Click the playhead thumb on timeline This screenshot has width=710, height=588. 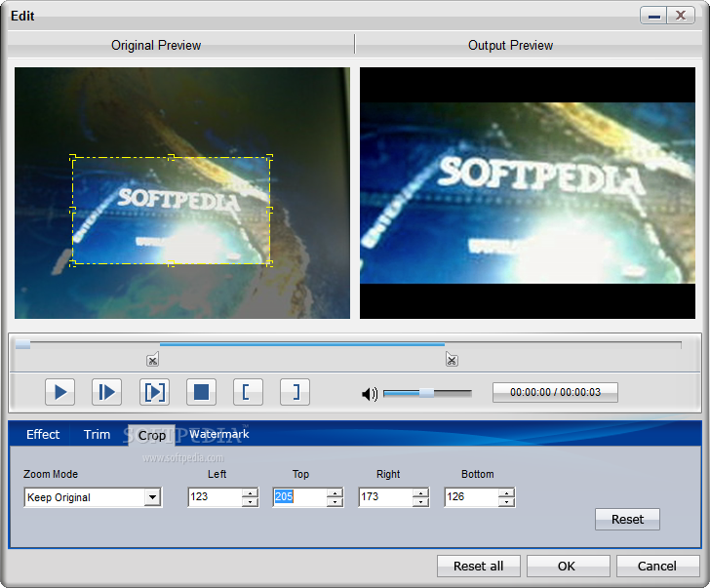[x=22, y=345]
